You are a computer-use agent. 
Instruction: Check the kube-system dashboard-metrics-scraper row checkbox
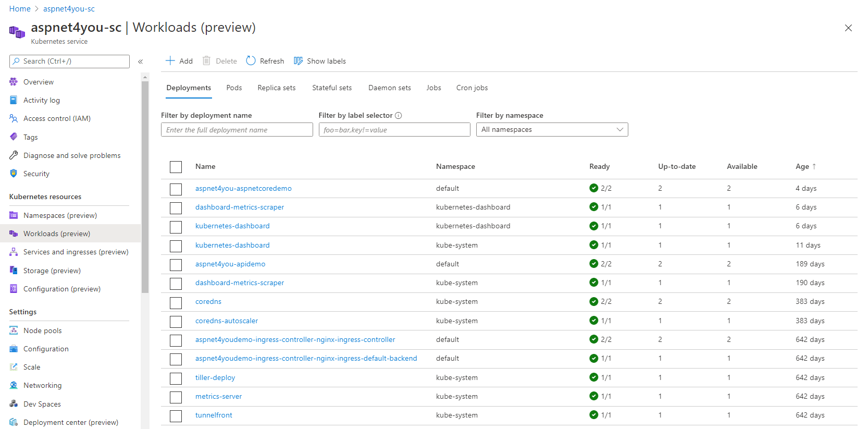[176, 284]
